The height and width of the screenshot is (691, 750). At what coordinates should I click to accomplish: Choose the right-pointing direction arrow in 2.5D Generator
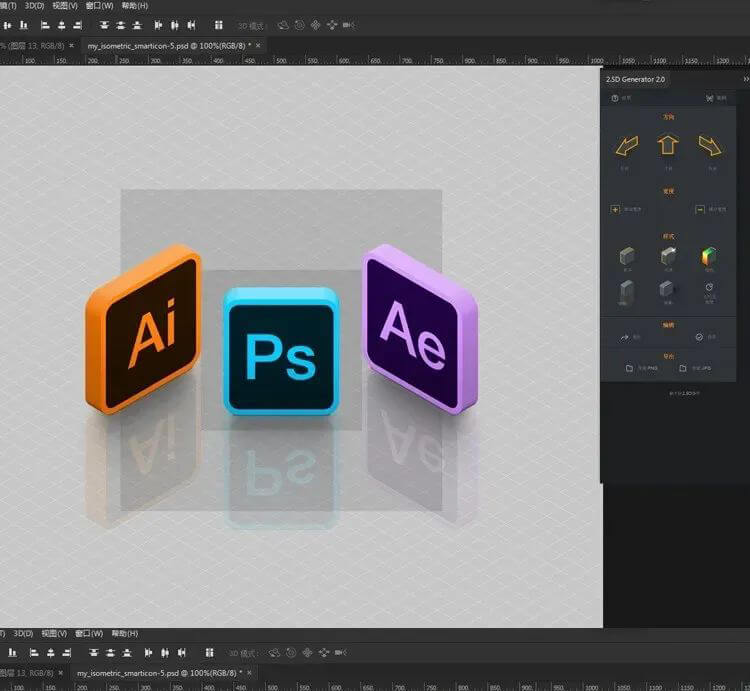[x=710, y=147]
